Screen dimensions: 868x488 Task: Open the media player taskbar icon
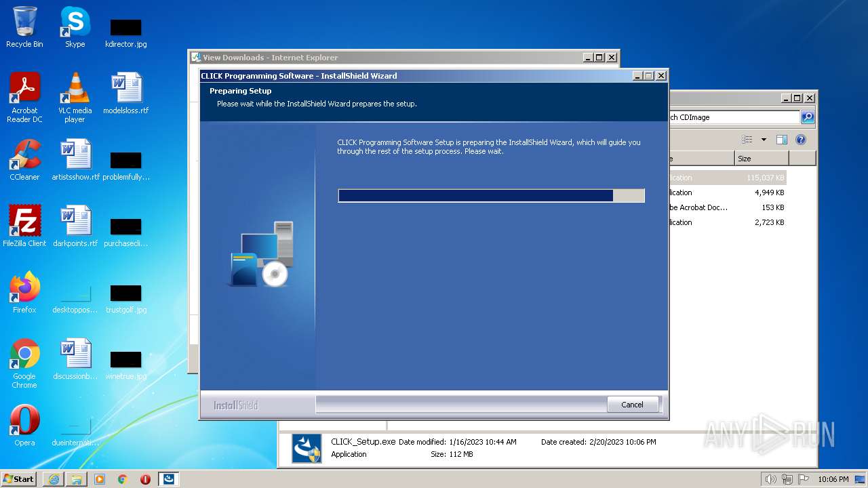(x=100, y=479)
